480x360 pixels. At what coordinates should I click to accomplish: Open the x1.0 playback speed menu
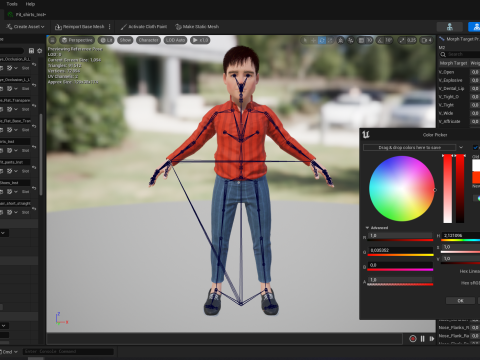point(200,40)
